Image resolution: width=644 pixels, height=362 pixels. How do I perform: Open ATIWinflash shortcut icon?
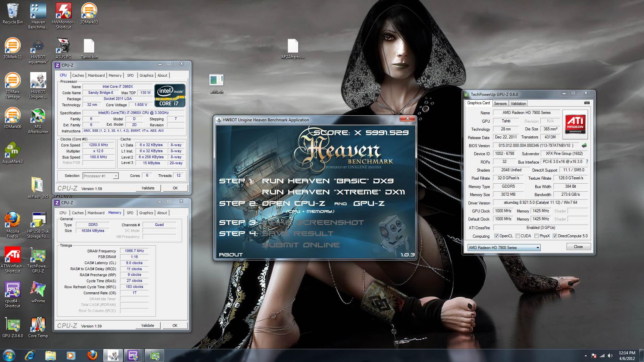(13, 260)
